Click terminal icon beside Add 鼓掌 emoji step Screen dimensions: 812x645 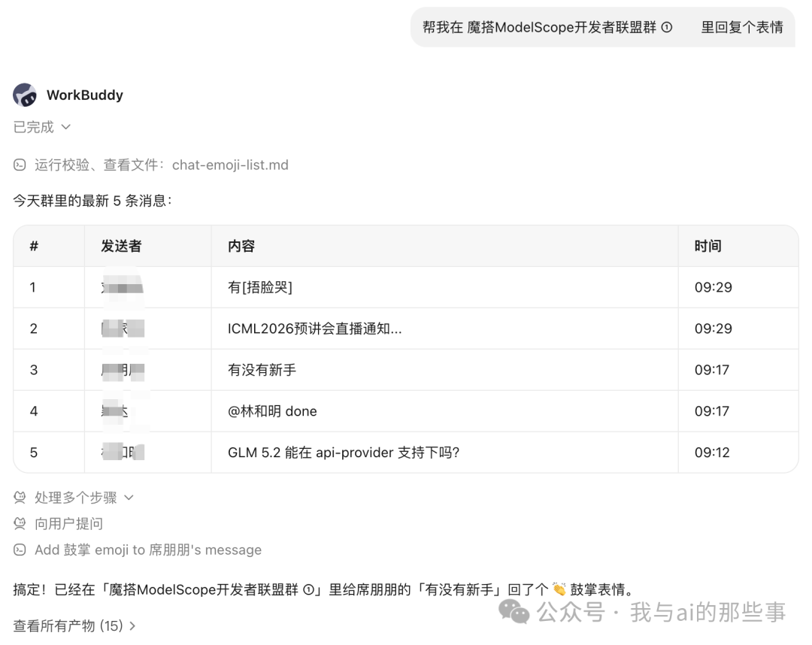point(20,550)
